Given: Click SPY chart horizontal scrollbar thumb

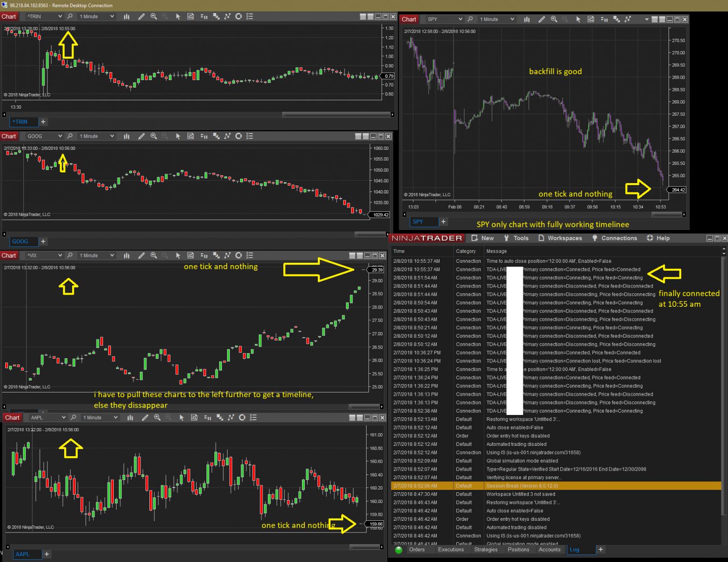Looking at the screenshot, I should coord(667,214).
